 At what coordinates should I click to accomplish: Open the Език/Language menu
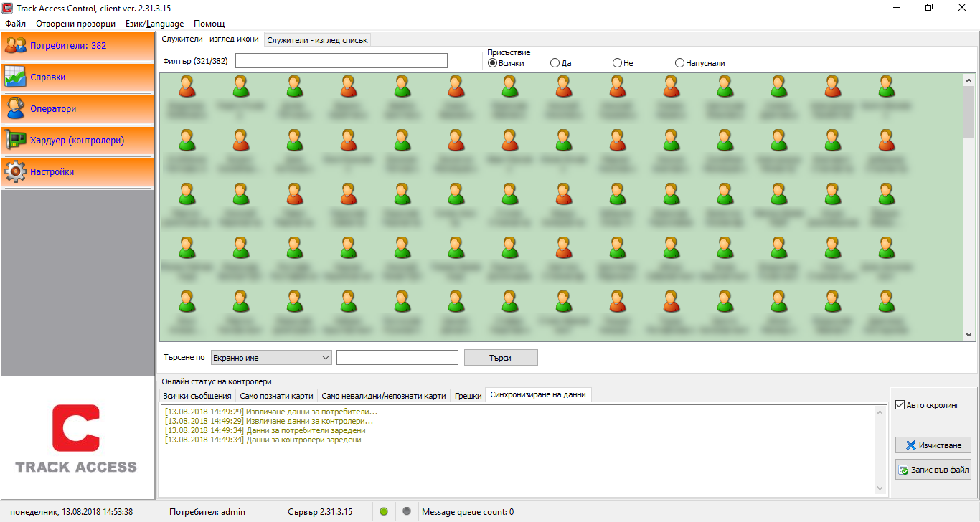[x=154, y=24]
